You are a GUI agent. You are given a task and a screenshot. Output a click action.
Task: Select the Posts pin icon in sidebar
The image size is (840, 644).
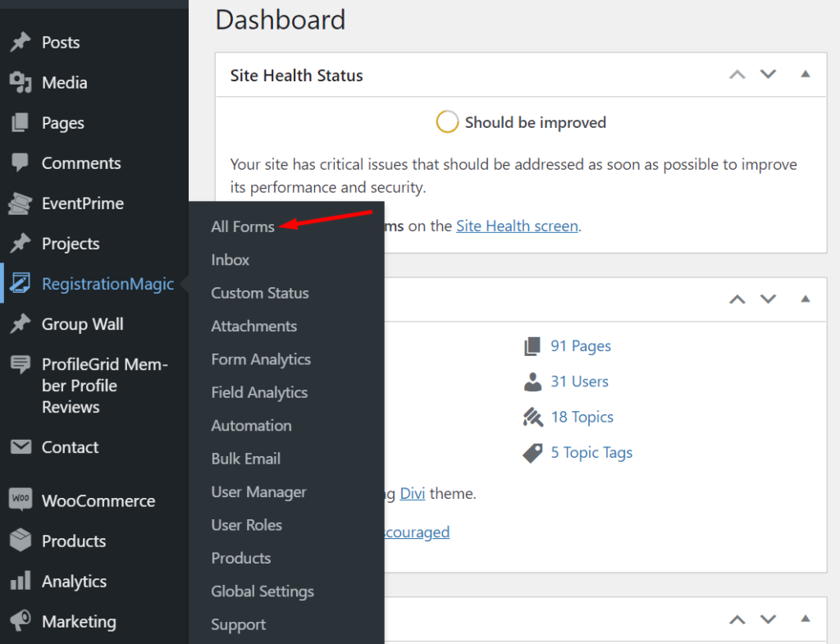click(x=21, y=42)
